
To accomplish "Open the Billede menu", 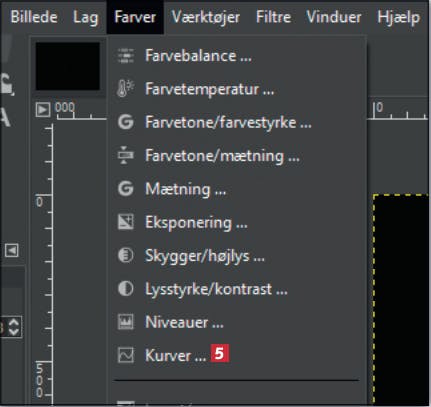I will [x=34, y=17].
